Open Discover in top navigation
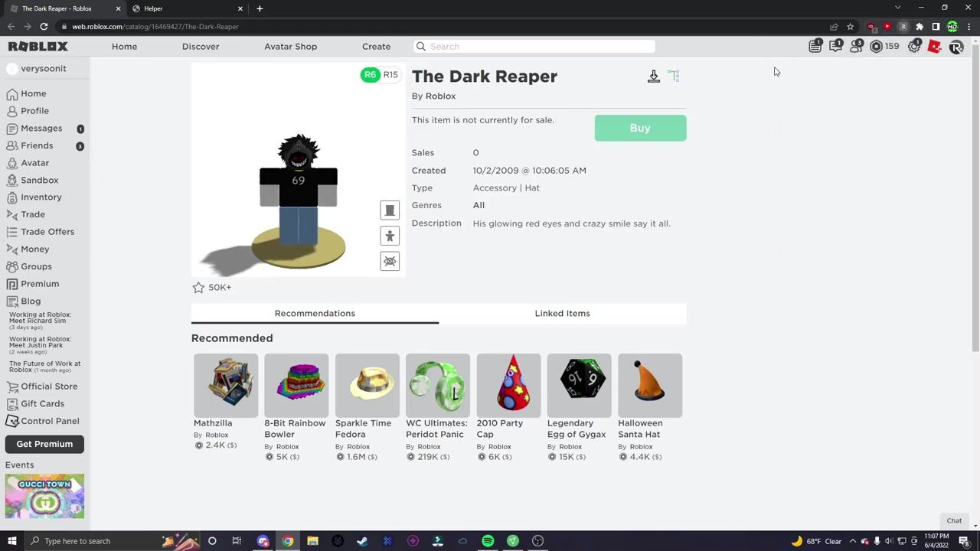This screenshot has height=551, width=980. coord(201,47)
